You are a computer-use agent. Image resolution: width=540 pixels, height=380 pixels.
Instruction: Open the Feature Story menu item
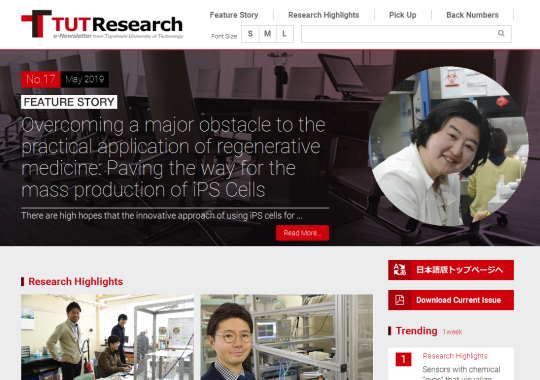[x=234, y=15]
